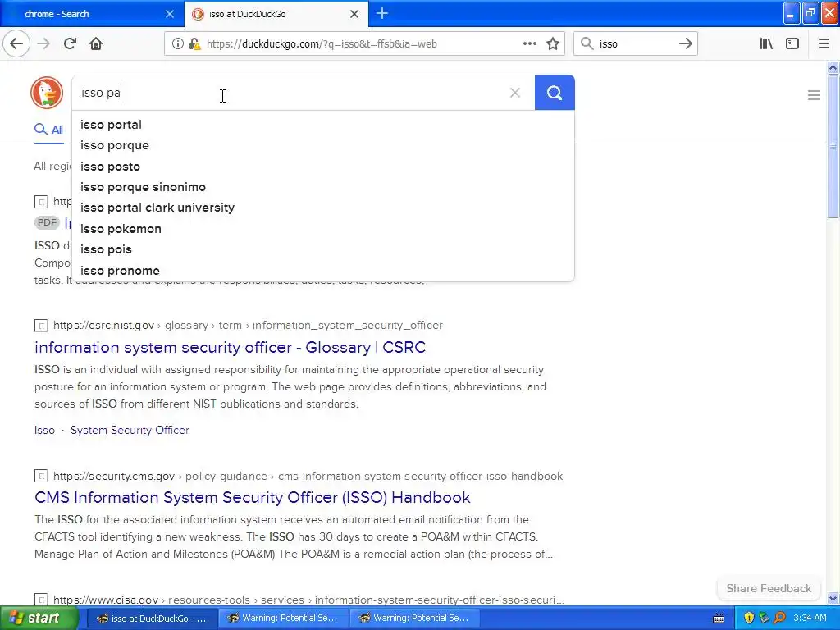The width and height of the screenshot is (840, 630).
Task: Click the cisa.gov result favicon
Action: [41, 600]
